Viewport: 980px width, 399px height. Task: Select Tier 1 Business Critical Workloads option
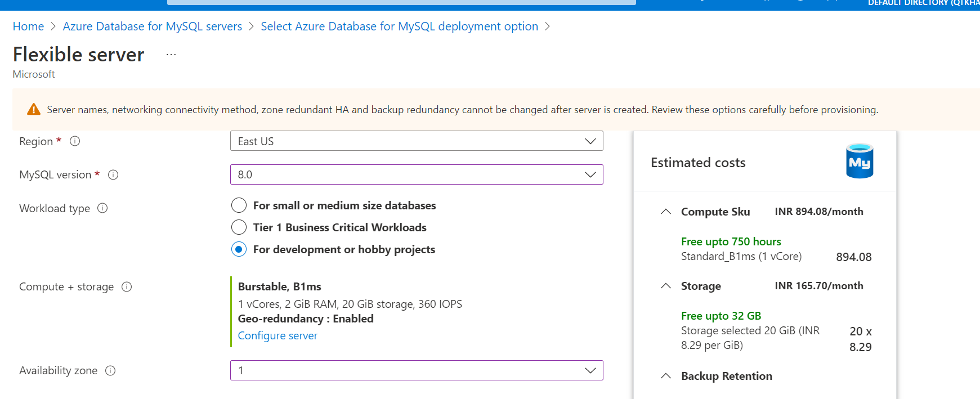pos(239,227)
